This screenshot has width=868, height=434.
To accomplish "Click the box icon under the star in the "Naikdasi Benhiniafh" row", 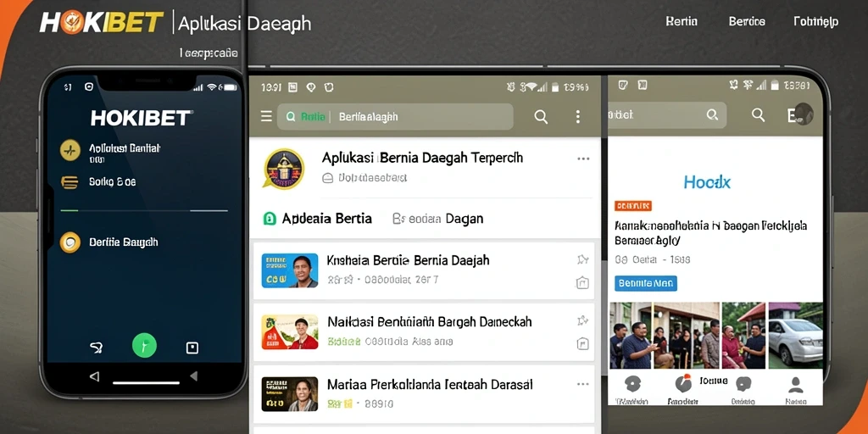I will [x=582, y=344].
